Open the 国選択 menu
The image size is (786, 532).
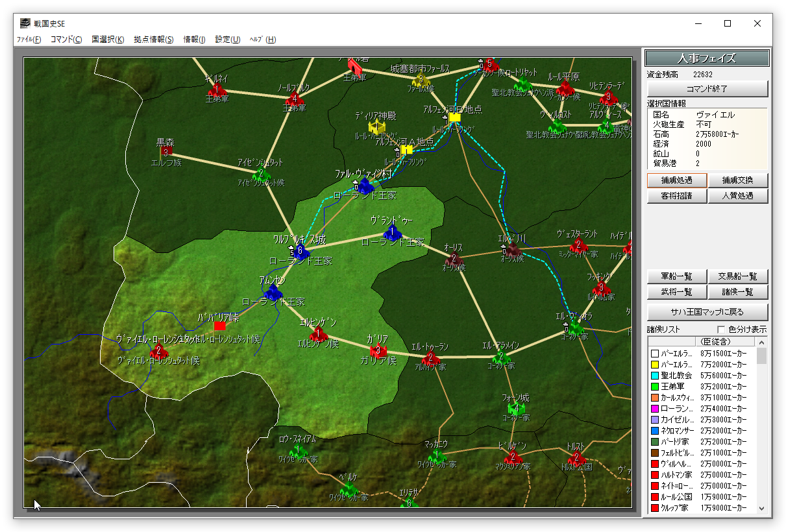point(108,40)
